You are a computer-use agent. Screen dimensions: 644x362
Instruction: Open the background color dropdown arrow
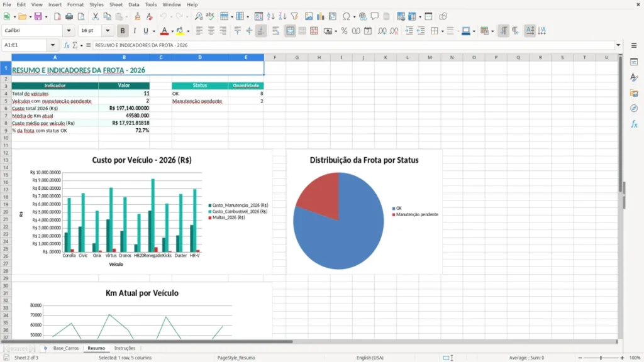(x=188, y=31)
